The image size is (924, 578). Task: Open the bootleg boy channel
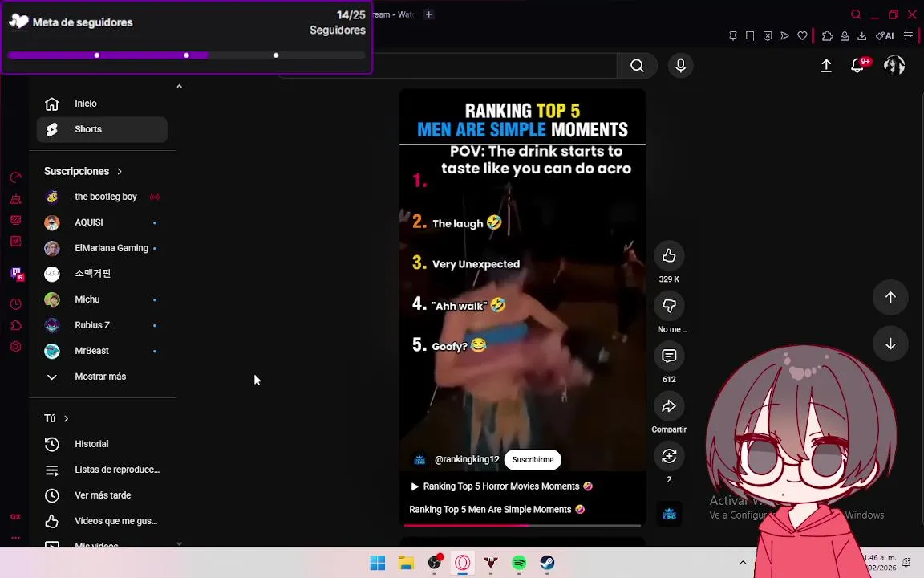click(102, 197)
